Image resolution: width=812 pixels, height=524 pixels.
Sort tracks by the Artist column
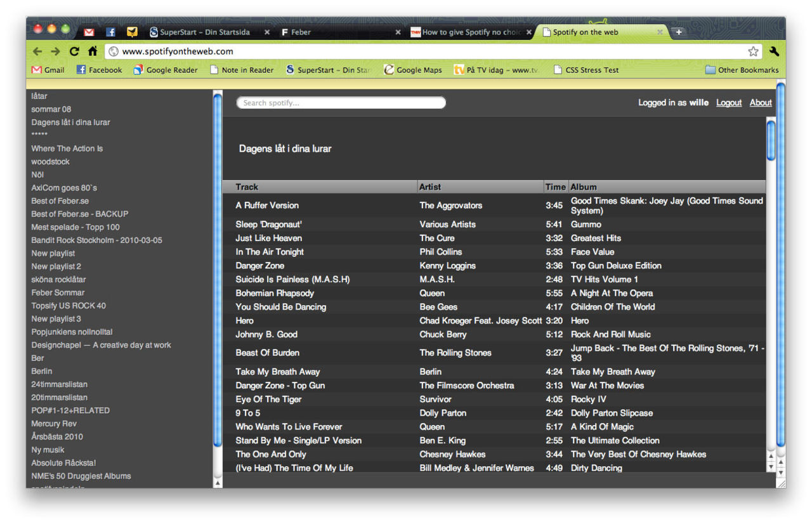[429, 187]
